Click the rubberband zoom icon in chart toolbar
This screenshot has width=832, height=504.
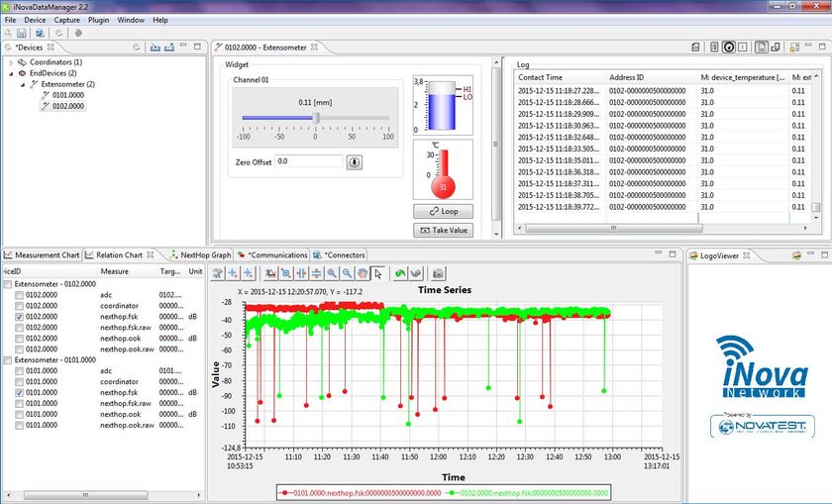[286, 273]
